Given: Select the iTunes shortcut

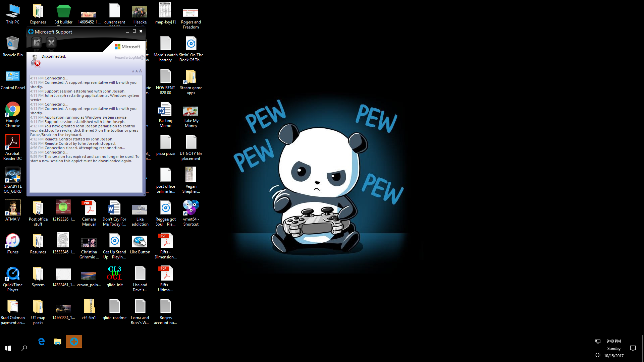Looking at the screenshot, I should 12,243.
